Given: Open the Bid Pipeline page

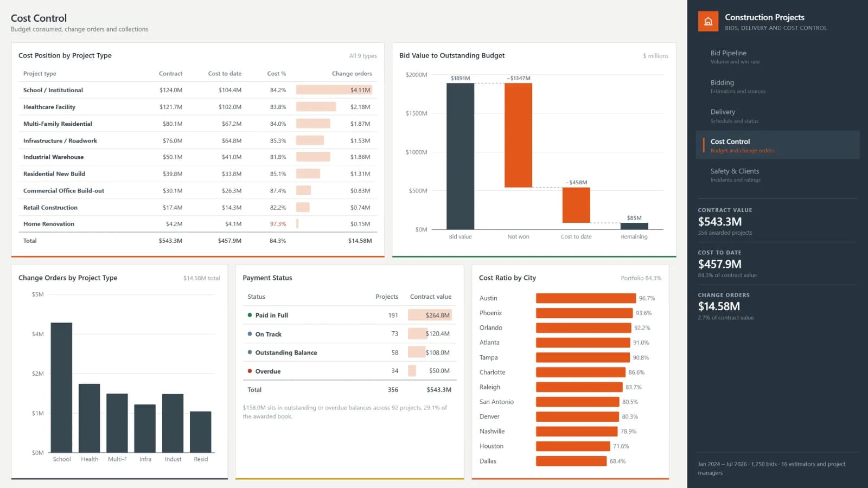Looking at the screenshot, I should tap(777, 57).
